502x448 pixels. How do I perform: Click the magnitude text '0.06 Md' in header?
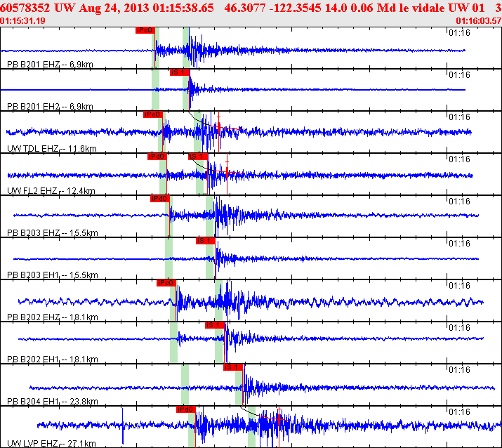[371, 8]
